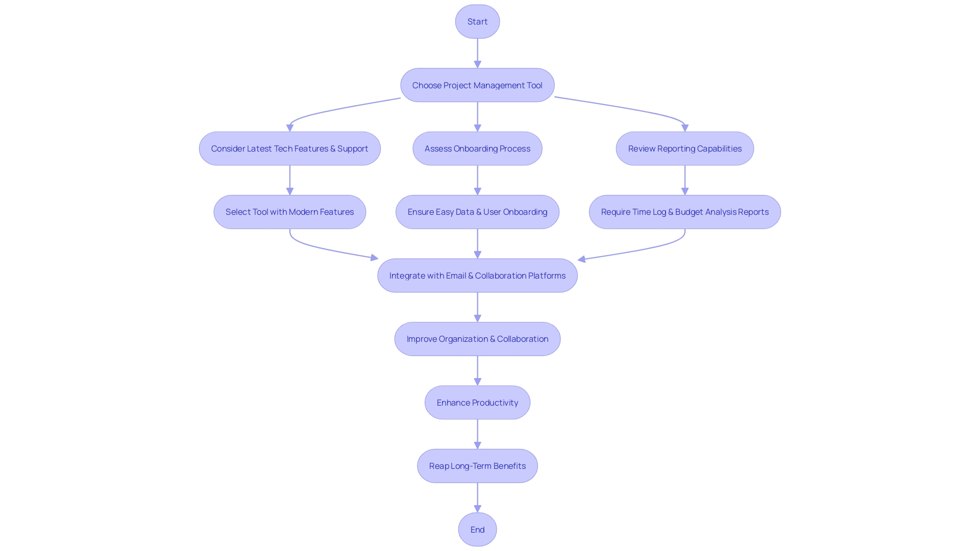Select node color style for Start shape

(477, 21)
